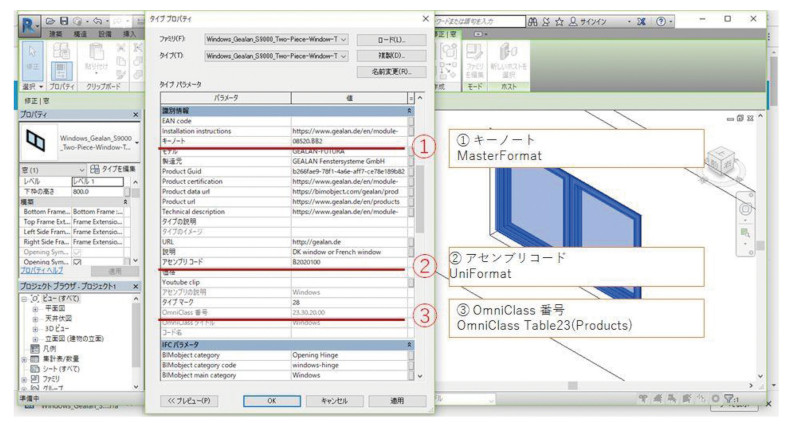Click the Undo arrow in quick access toolbar
Screen dimensions: 800x429
point(97,21)
